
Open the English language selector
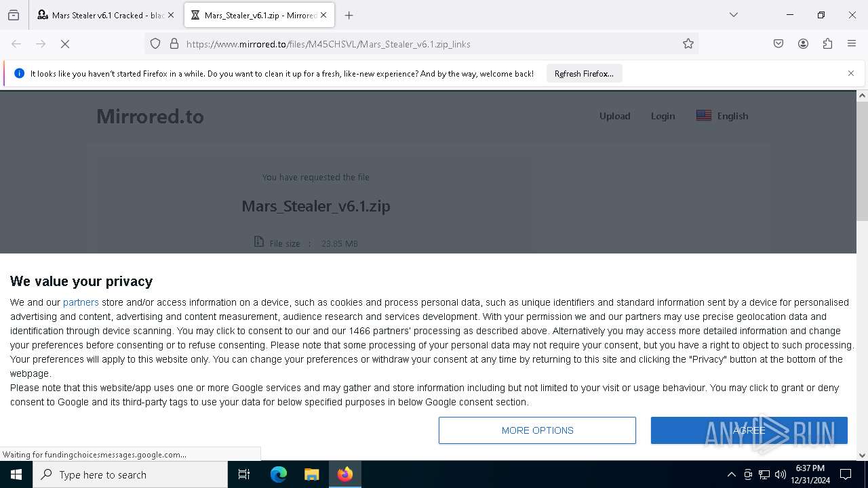tap(722, 116)
